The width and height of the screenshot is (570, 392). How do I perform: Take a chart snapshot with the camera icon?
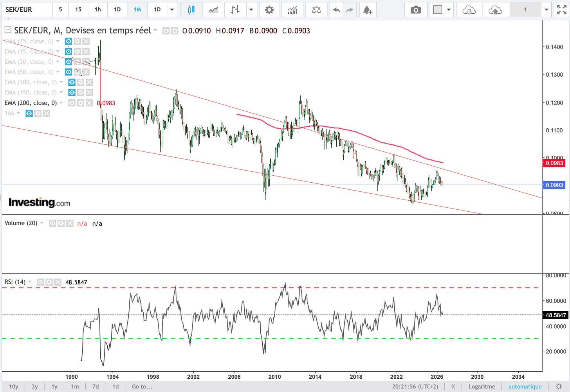[416, 10]
